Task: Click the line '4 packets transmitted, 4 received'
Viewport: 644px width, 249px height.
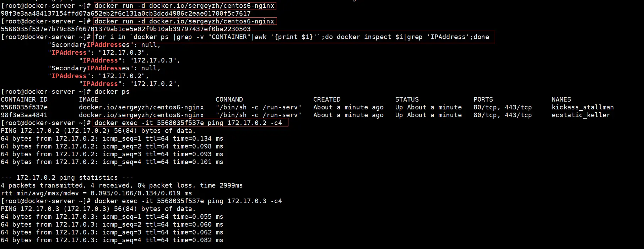Action: click(x=121, y=185)
